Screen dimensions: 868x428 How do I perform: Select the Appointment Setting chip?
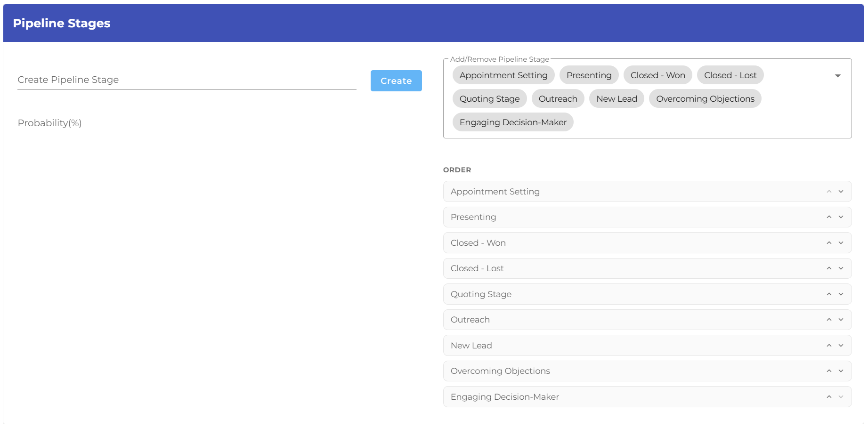(503, 75)
